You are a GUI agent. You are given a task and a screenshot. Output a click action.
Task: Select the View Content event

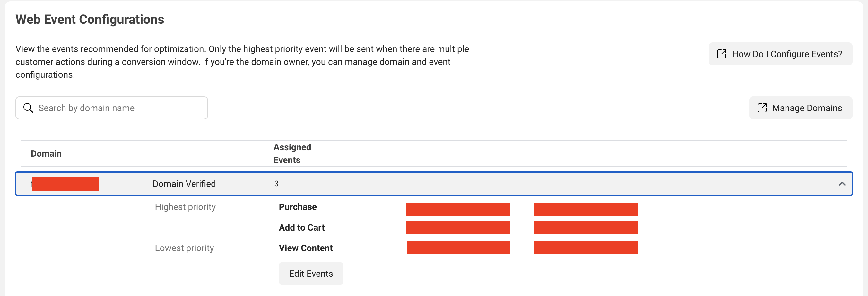(x=306, y=248)
